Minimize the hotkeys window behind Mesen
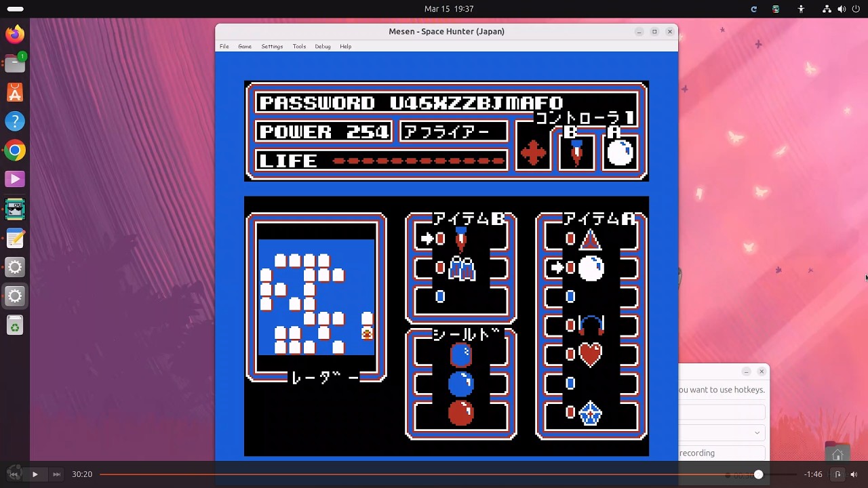This screenshot has height=488, width=868. point(746,371)
